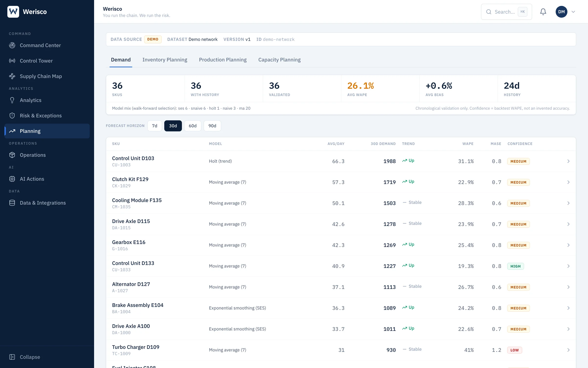588x368 pixels.
Task: Click the demo-network dataset ID
Action: pos(279,39)
